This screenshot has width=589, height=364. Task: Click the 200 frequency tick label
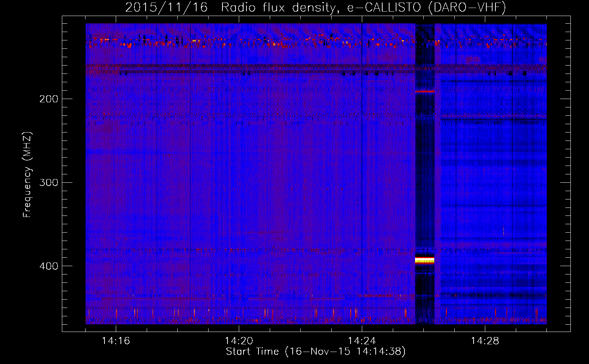coord(49,99)
